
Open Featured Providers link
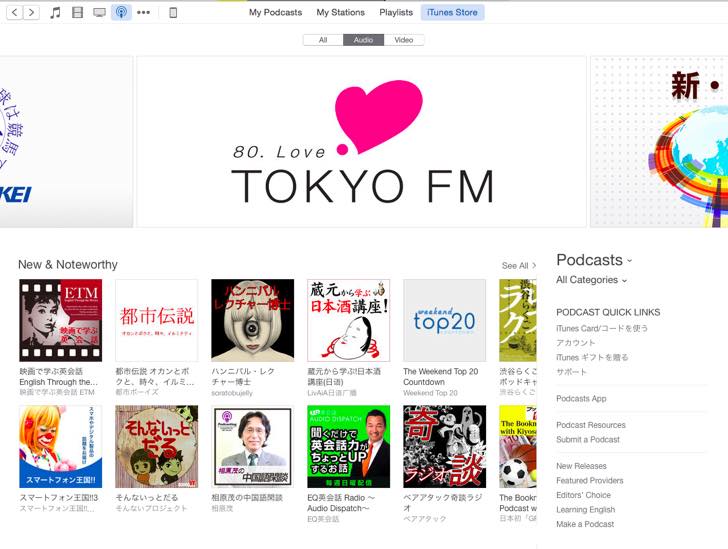[x=590, y=480]
